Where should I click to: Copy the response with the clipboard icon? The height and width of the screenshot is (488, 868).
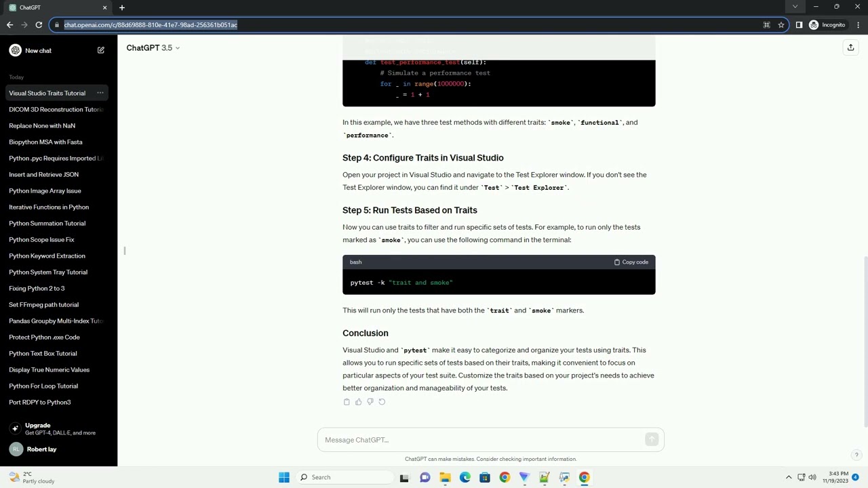coord(347,402)
